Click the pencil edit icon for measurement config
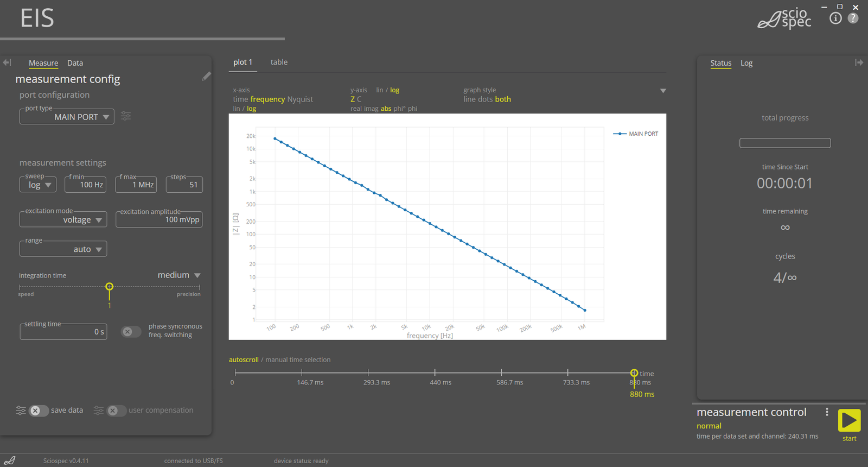Image resolution: width=868 pixels, height=467 pixels. (x=206, y=77)
